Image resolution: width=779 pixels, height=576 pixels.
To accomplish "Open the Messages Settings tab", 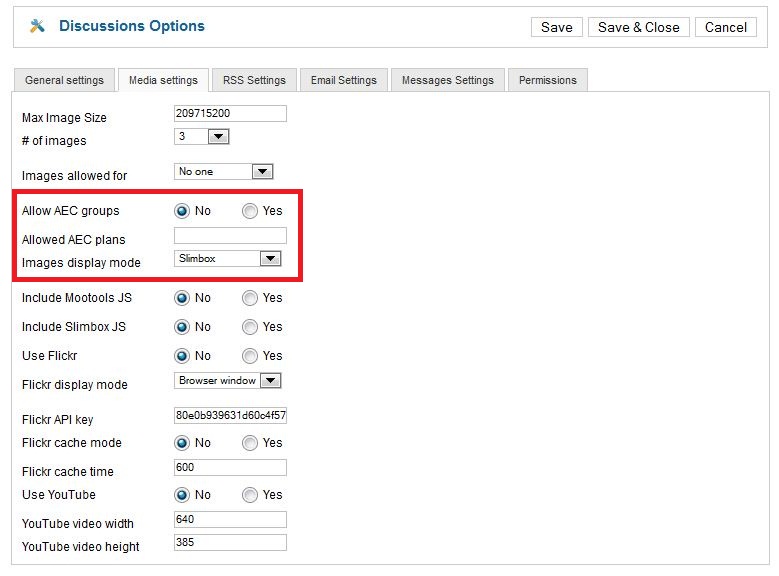I will (x=447, y=80).
